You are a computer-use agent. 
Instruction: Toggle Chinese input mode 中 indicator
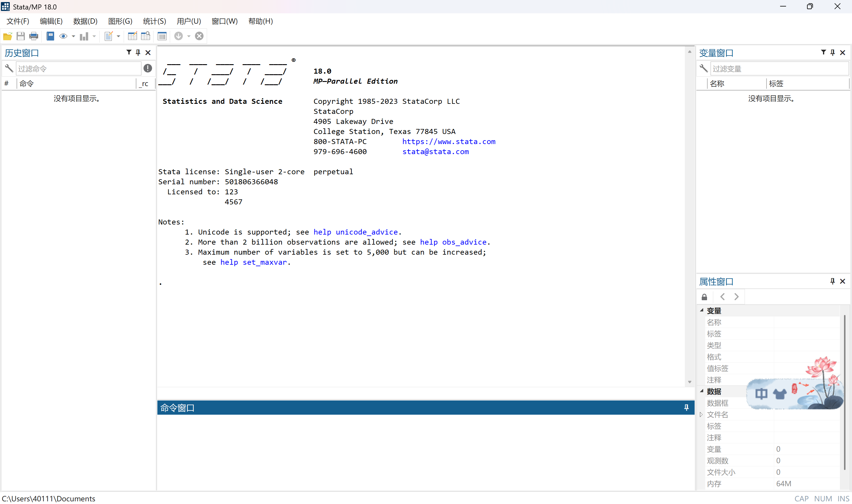tap(761, 394)
